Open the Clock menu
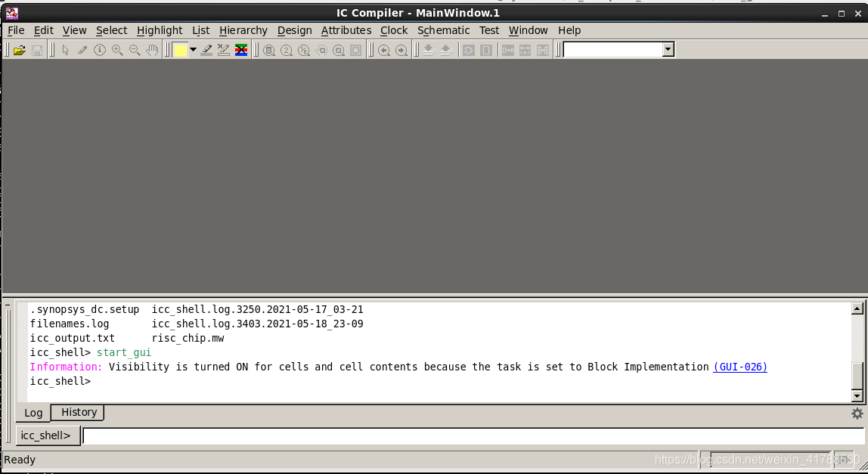868x474 pixels. [x=394, y=30]
